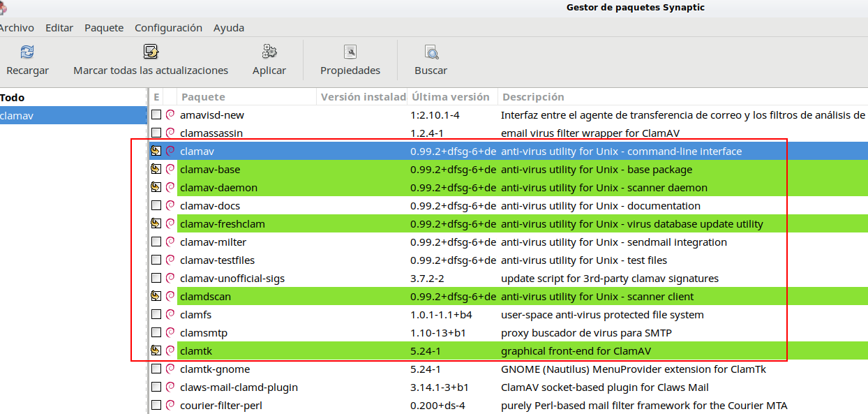
Task: Click description 'proxy buscador de virus para SMTP'
Action: pos(586,333)
